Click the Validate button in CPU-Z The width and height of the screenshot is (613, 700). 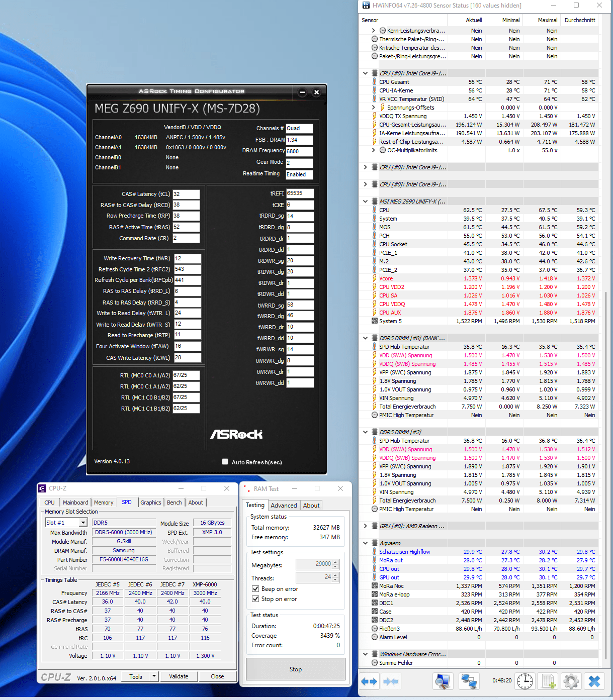[179, 676]
